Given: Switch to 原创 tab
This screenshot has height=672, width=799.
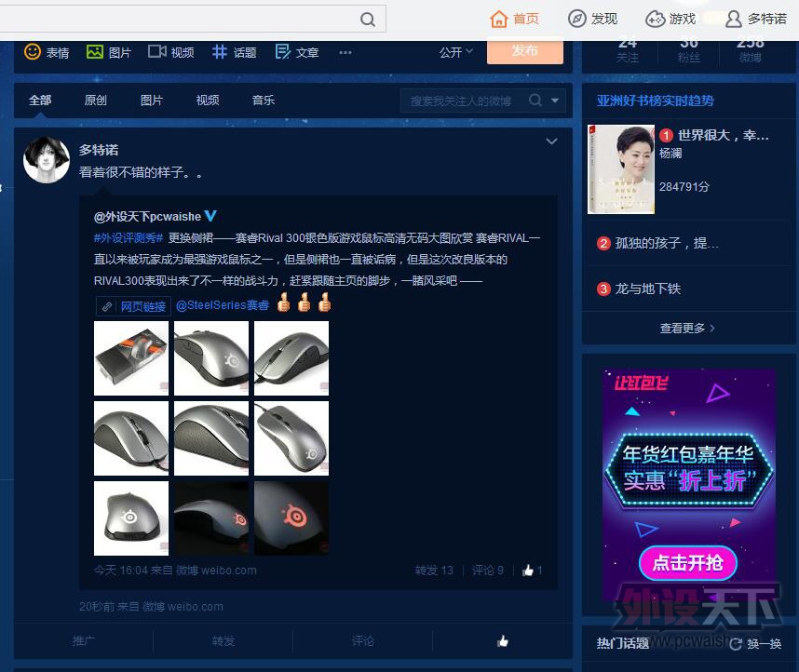Looking at the screenshot, I should tap(95, 100).
